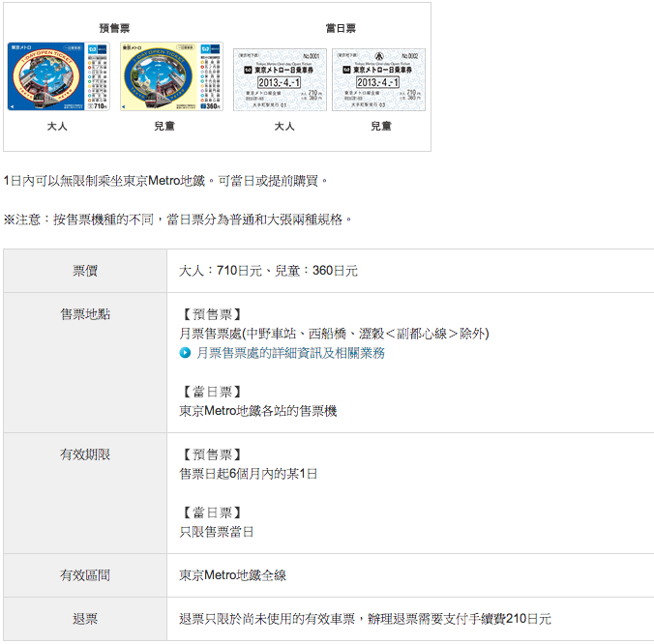Click the text 月票售票處(中野車站、西船橋…除外)
Viewport: 654px width, 644px height.
tap(334, 334)
